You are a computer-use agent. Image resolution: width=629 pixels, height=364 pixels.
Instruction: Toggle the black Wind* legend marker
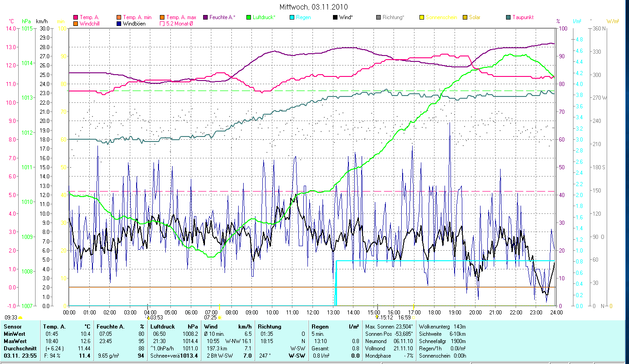[x=335, y=17]
